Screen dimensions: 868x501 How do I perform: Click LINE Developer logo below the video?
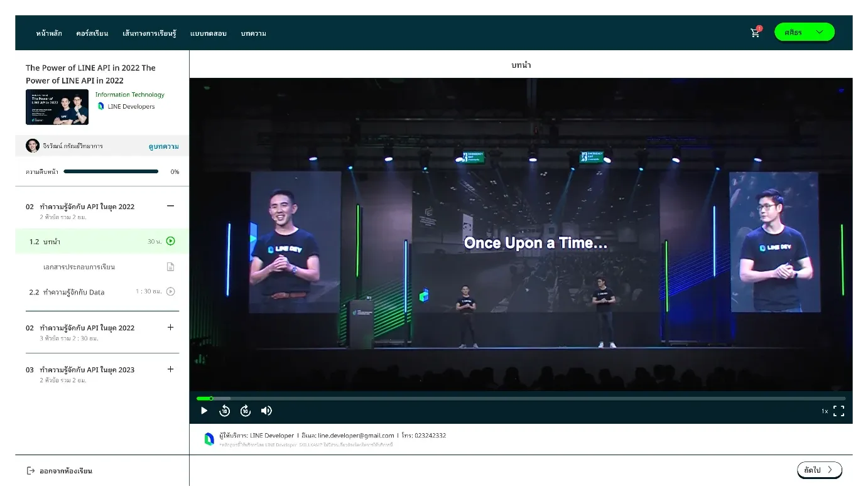pos(209,439)
